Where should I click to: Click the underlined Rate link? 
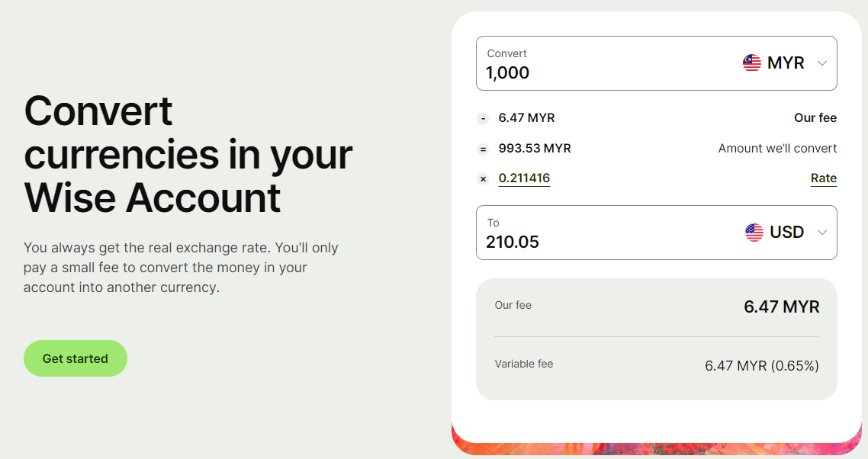tap(824, 178)
